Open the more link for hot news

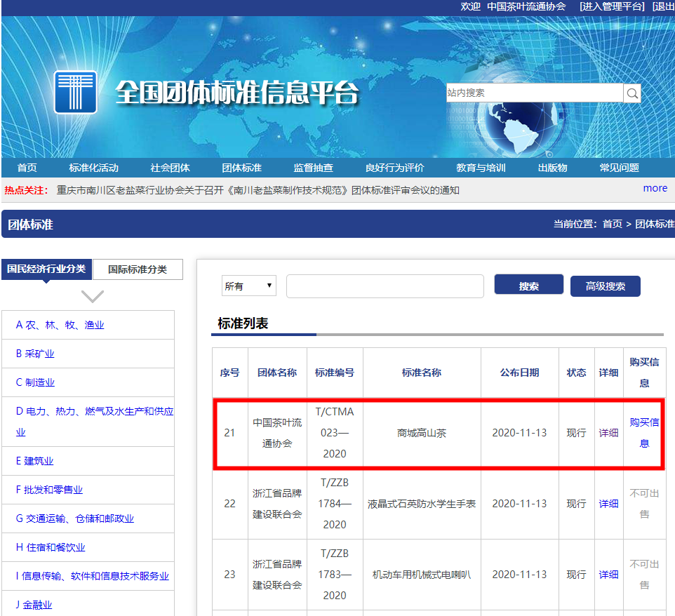(x=655, y=188)
